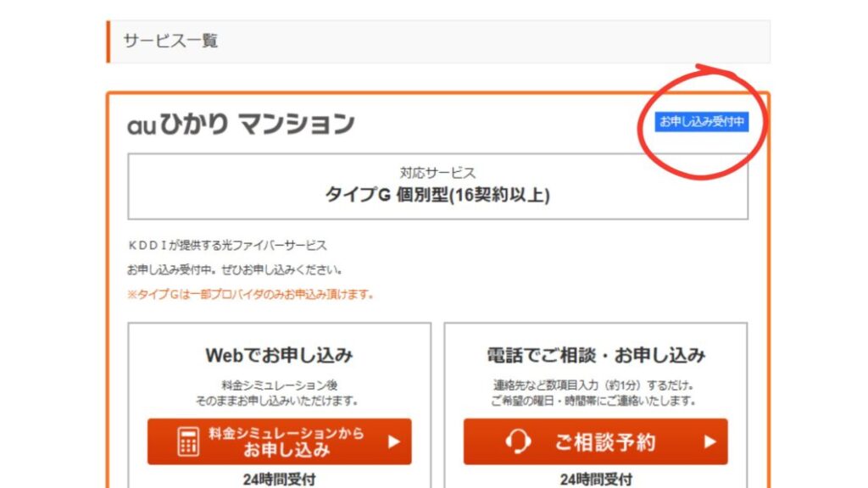Click the auひかり マンション title
The image size is (868, 488).
click(x=241, y=124)
